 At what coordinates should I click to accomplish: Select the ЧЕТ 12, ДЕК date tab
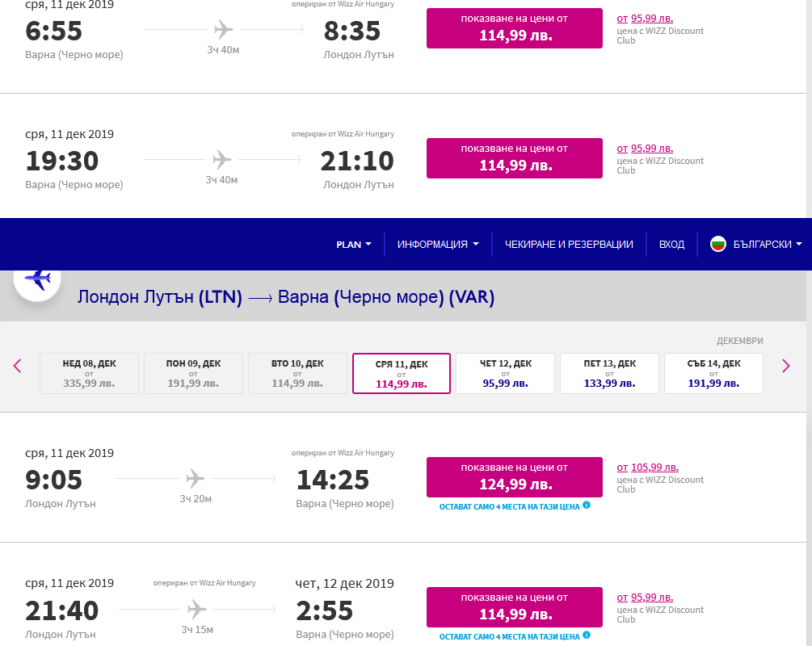coord(505,373)
